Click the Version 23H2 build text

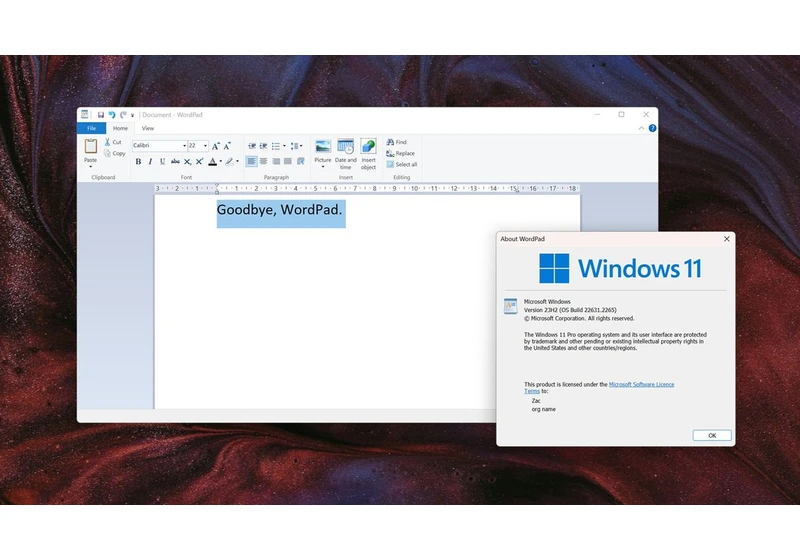570,310
